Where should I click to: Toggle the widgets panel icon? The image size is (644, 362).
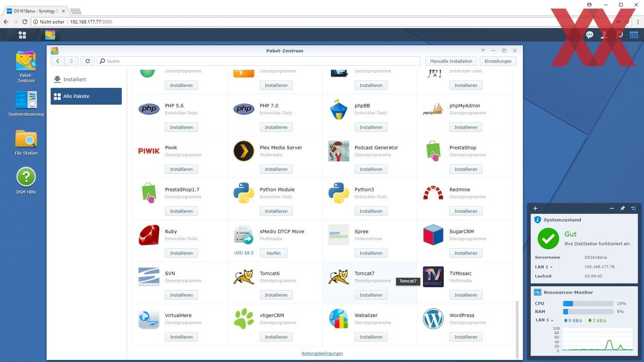tap(634, 35)
